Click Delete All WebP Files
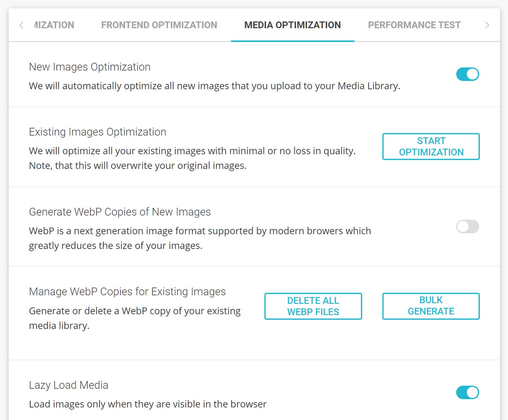Viewport: 508px width, 420px height. [x=313, y=306]
